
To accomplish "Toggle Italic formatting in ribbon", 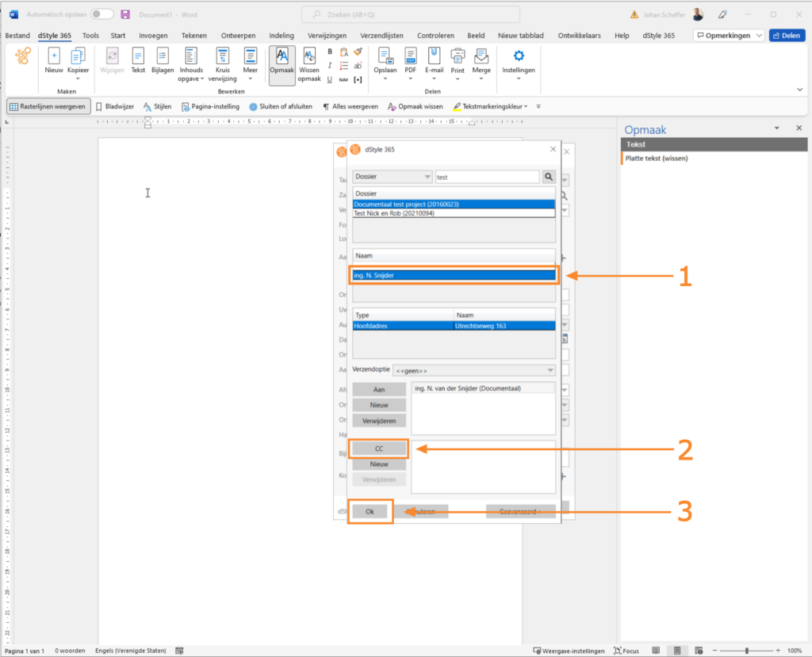I will [x=330, y=66].
